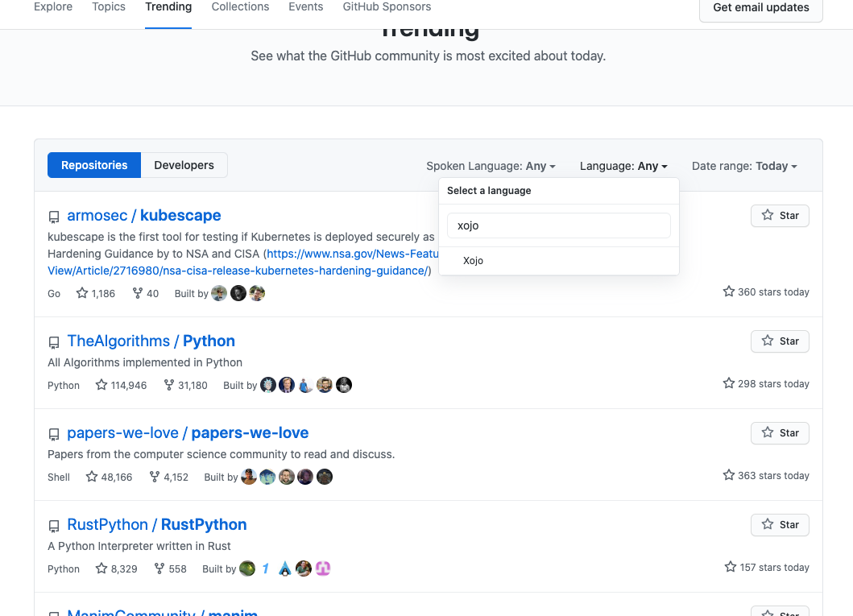Click the fork count icon for TheAlgorithms Python
Image resolution: width=853 pixels, height=616 pixels.
coord(169,385)
